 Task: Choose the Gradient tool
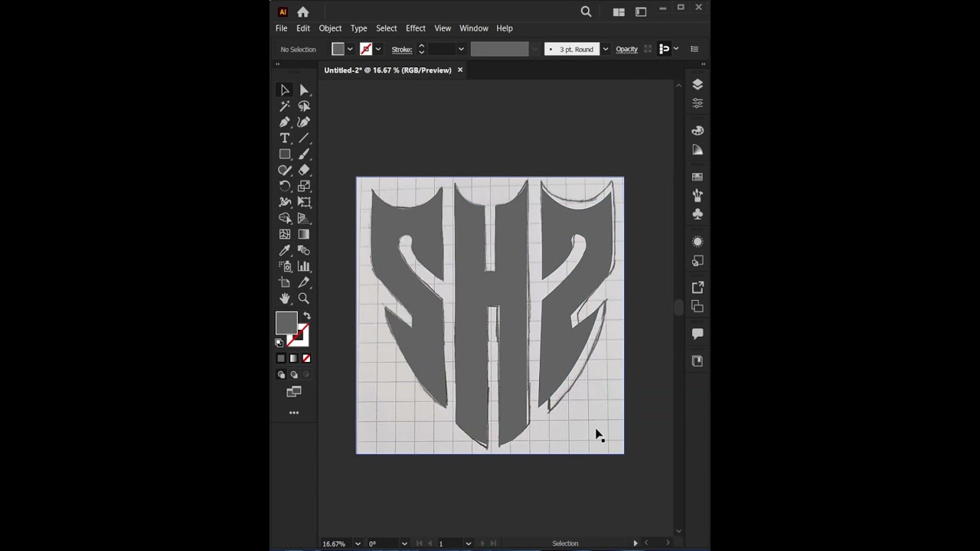[304, 234]
